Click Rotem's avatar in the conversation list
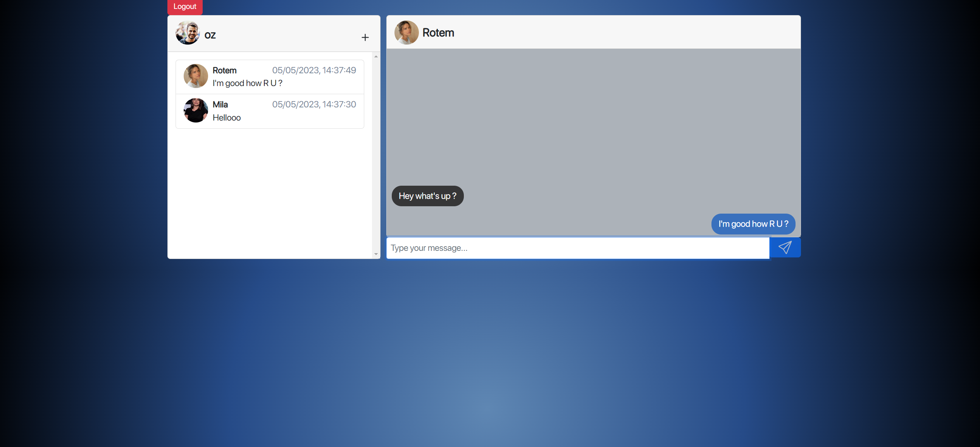The height and width of the screenshot is (447, 980). coord(195,76)
